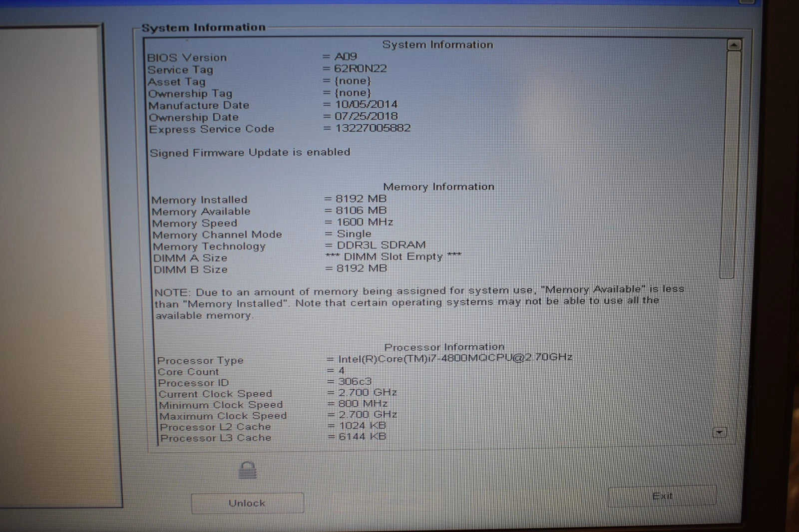Click the System Information group title
The height and width of the screenshot is (532, 799).
click(x=203, y=27)
